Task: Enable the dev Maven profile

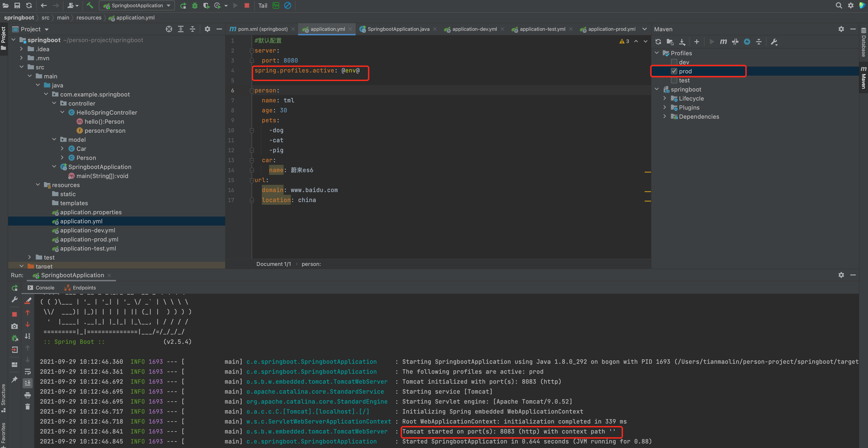Action: point(674,62)
